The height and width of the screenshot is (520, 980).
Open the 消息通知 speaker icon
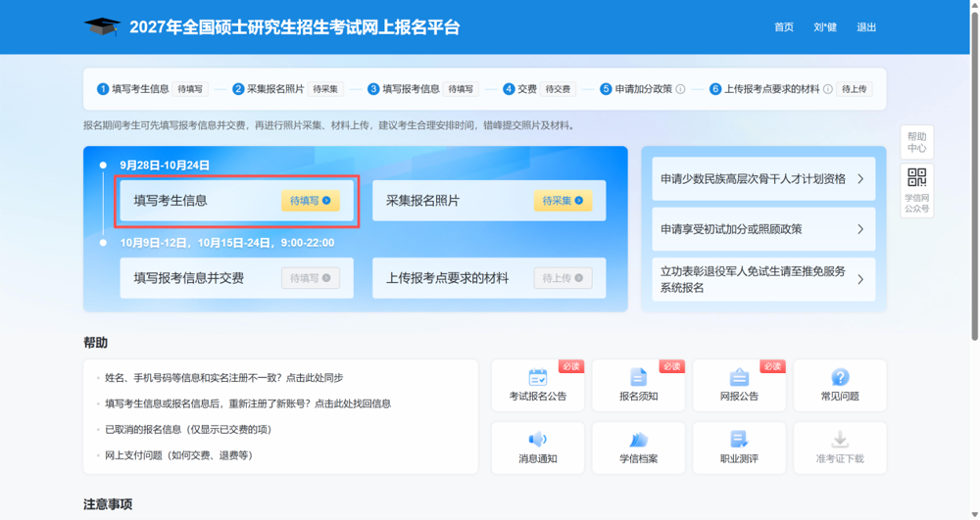(x=537, y=440)
